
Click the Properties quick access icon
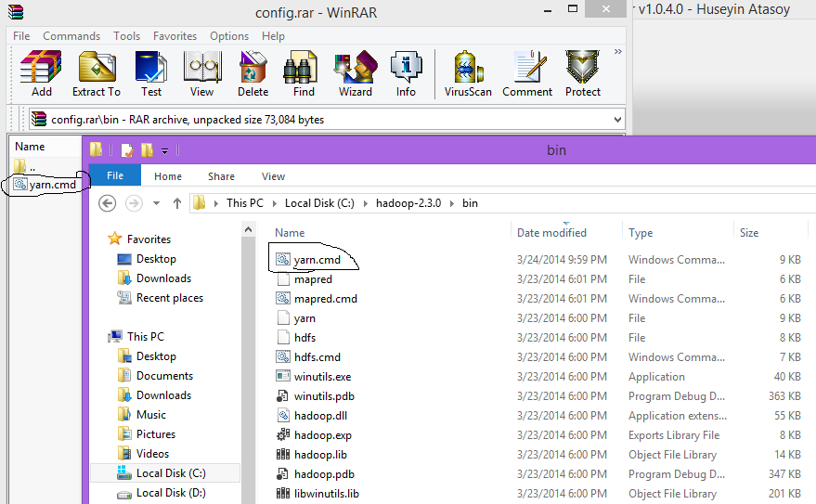click(127, 151)
